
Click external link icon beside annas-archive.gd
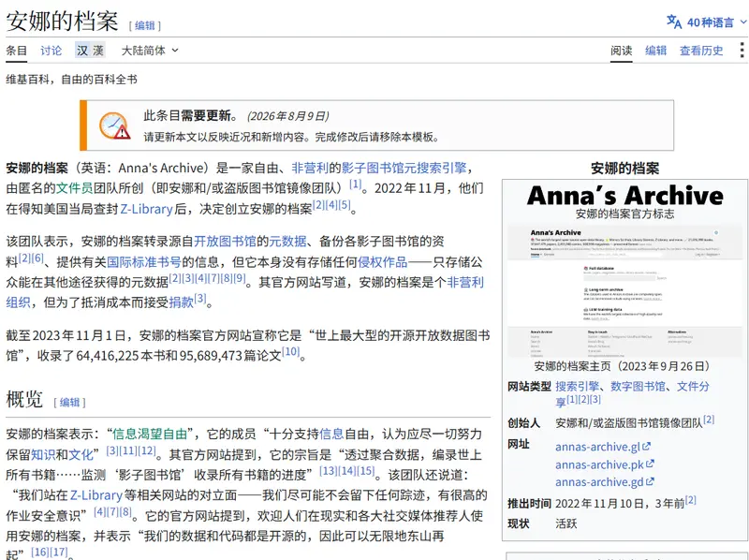pyautogui.click(x=650, y=481)
